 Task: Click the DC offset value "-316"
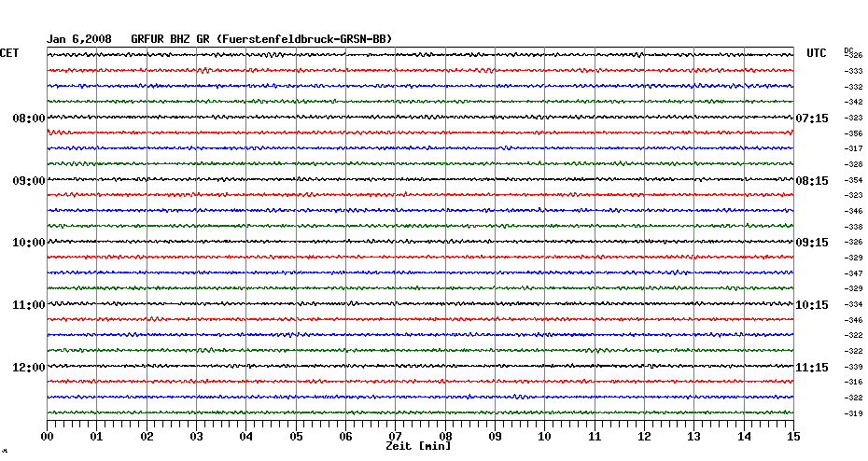click(853, 382)
